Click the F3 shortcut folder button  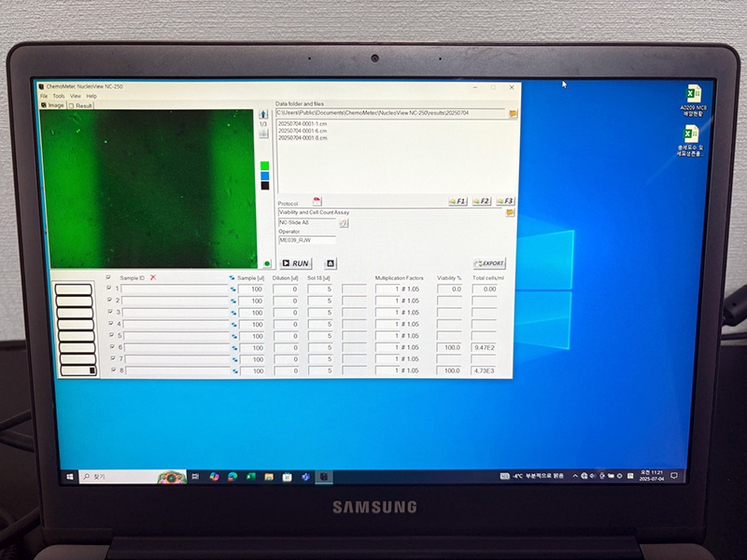coord(505,202)
